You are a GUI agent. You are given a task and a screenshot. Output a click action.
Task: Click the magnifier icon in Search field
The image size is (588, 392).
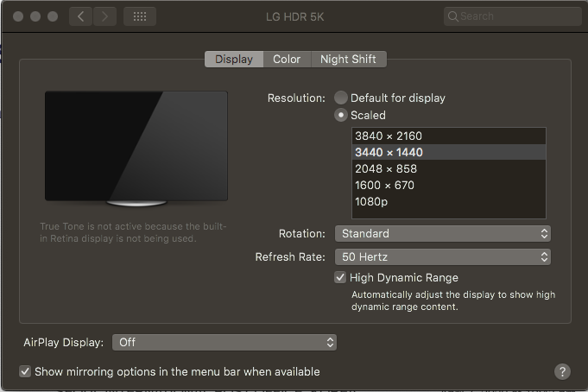click(452, 16)
